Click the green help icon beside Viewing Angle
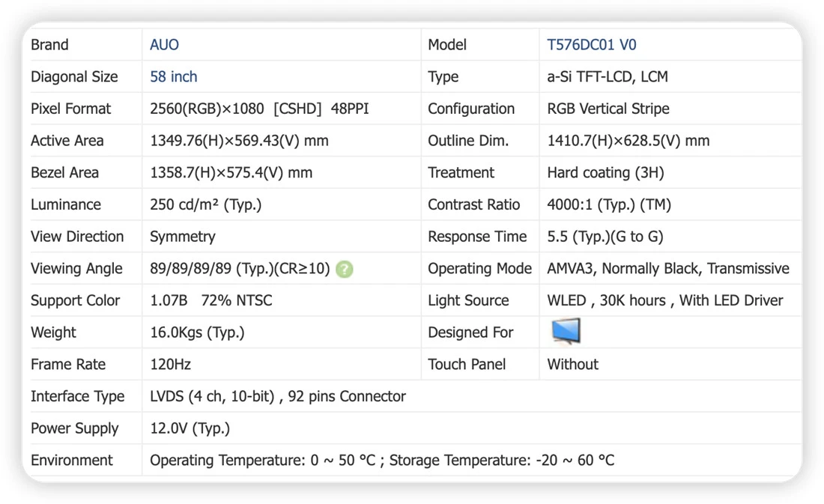 click(345, 269)
